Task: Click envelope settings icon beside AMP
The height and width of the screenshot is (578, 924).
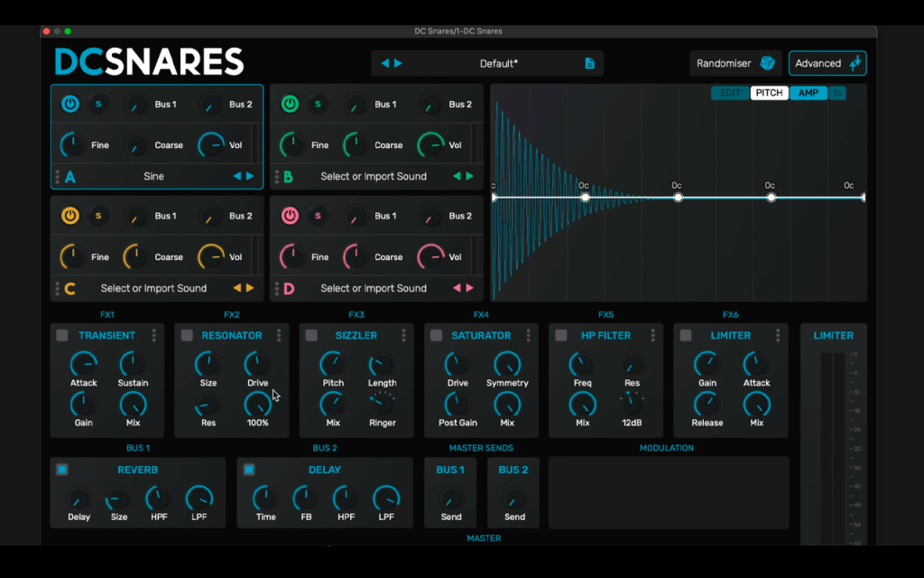Action: [x=837, y=93]
